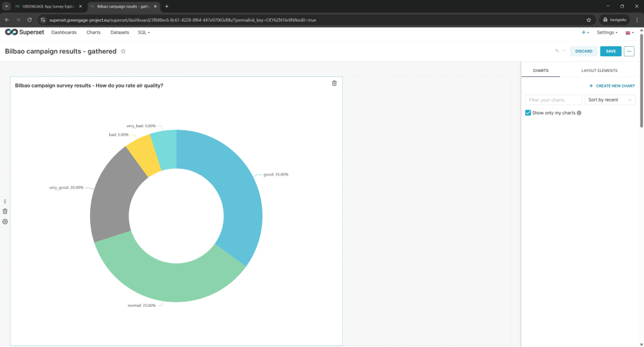
Task: Open the Datasets menu item
Action: pos(119,32)
